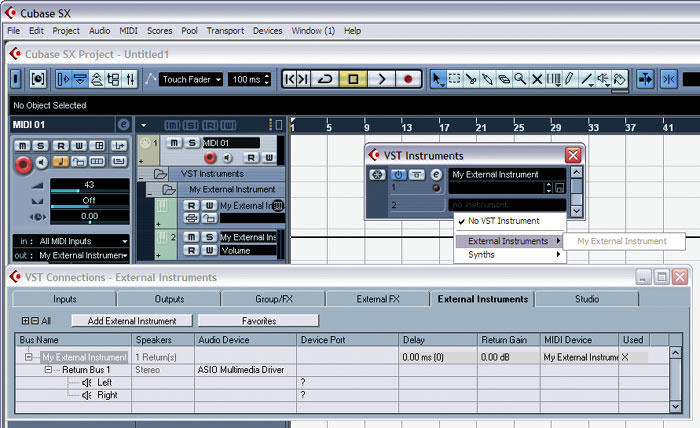Click the transport Stop button
The image size is (700, 428).
[353, 79]
